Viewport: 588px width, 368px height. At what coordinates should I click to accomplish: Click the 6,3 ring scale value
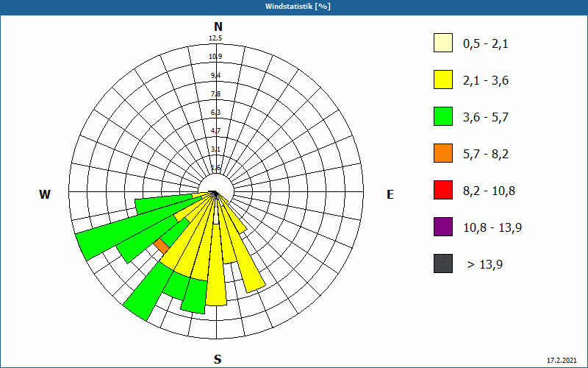(x=215, y=113)
